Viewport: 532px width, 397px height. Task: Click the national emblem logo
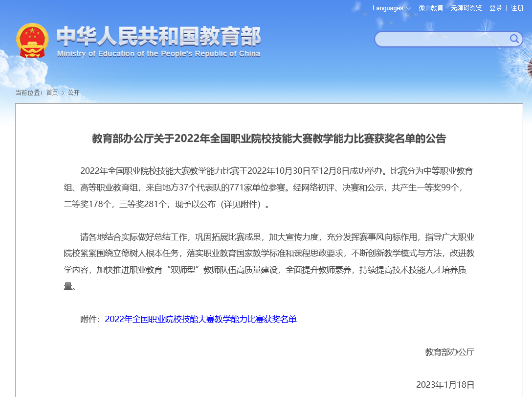pyautogui.click(x=32, y=40)
